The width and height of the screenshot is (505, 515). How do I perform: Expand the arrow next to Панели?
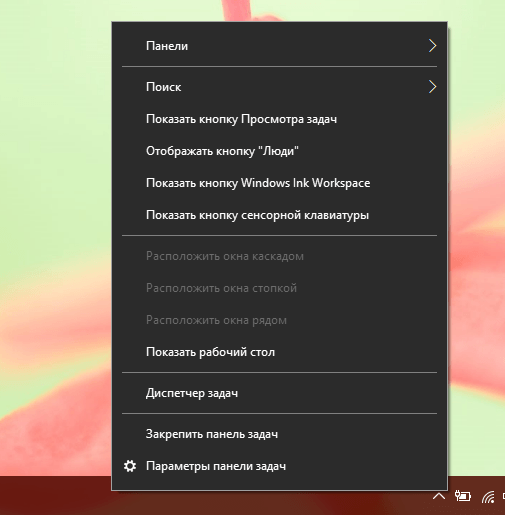pyautogui.click(x=432, y=46)
